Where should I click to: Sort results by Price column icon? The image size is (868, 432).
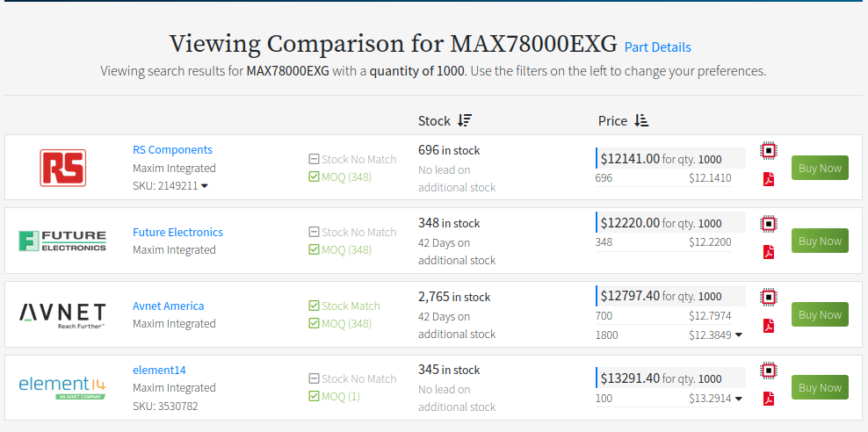(641, 120)
